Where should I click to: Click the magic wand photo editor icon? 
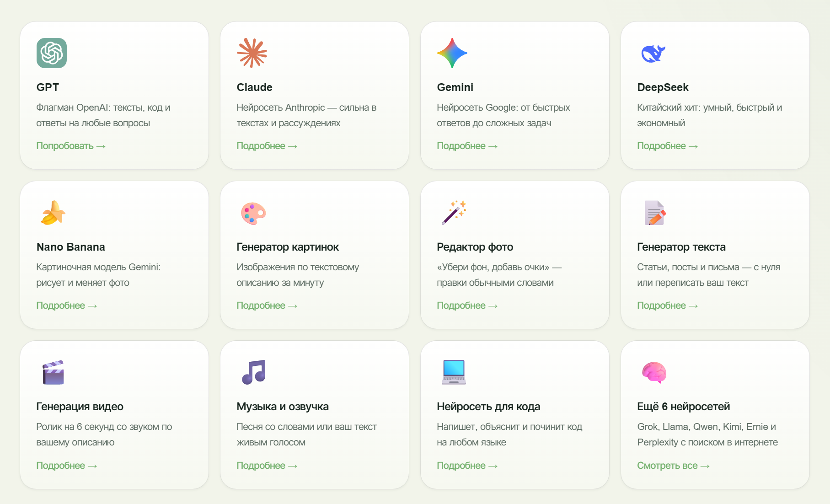click(454, 213)
